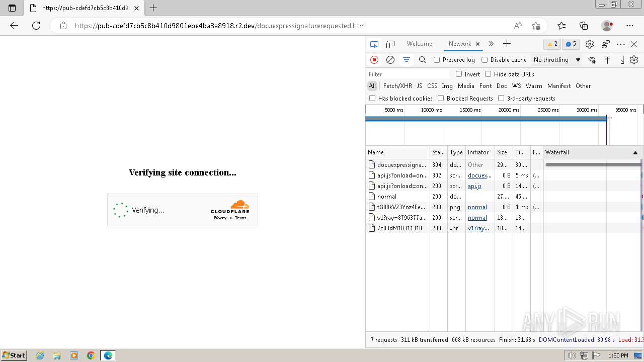Close the Network tab

(x=477, y=44)
